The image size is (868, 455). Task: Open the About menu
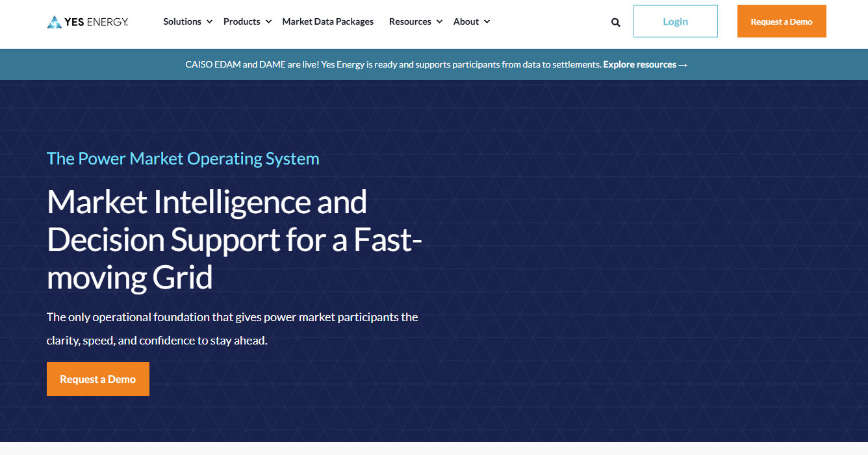point(466,21)
